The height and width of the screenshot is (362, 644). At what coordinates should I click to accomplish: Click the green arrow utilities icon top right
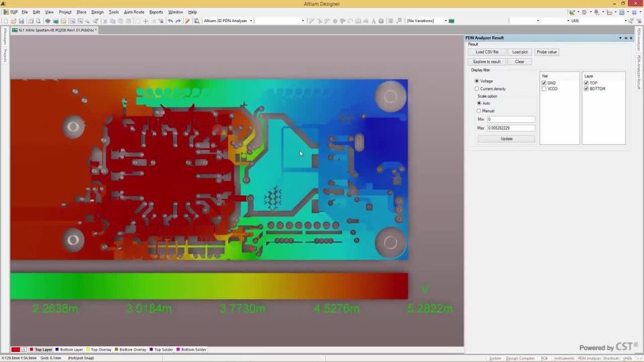click(x=572, y=12)
